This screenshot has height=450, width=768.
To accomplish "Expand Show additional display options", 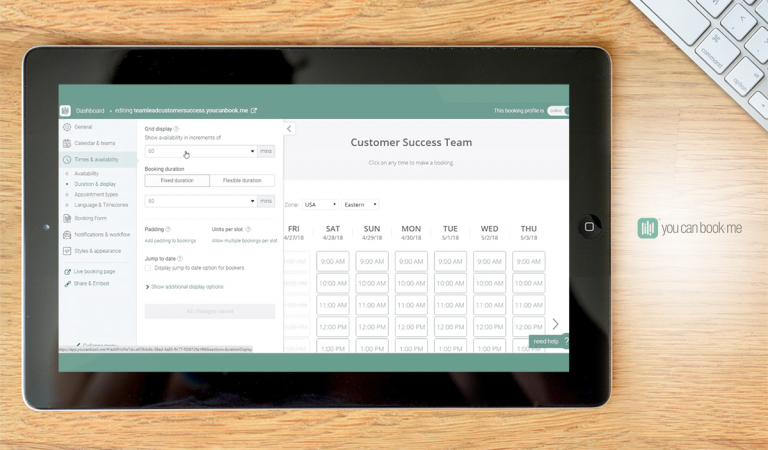I will click(x=185, y=287).
